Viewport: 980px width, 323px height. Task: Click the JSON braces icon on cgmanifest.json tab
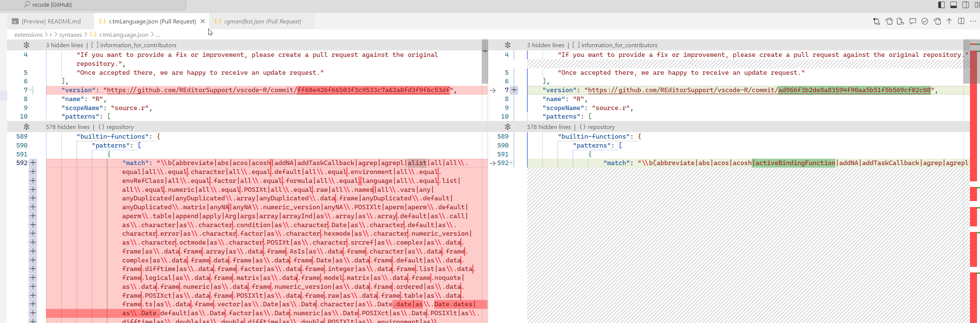218,21
